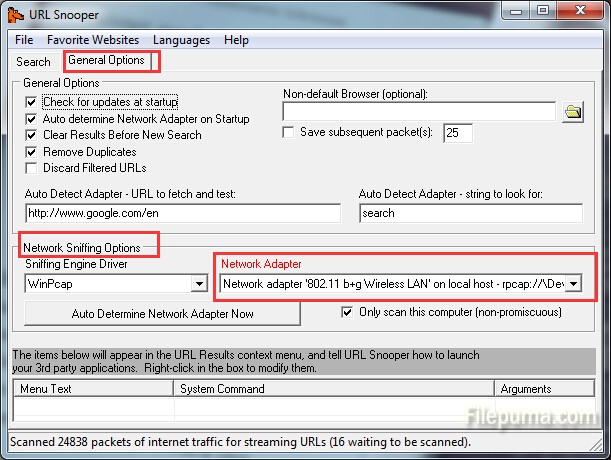The height and width of the screenshot is (460, 611).
Task: Toggle Only scan this computer (non-promiscuous)
Action: point(347,312)
